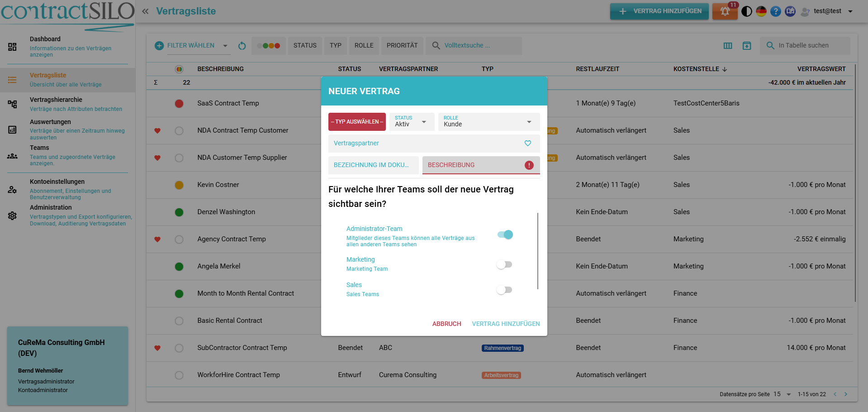Click the Abbruch button
Image resolution: width=868 pixels, height=412 pixels.
[446, 324]
